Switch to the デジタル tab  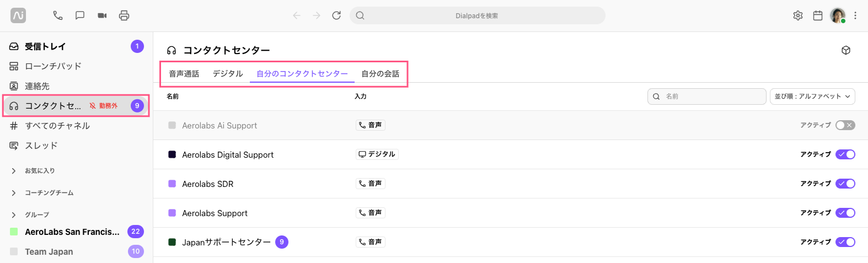click(228, 74)
